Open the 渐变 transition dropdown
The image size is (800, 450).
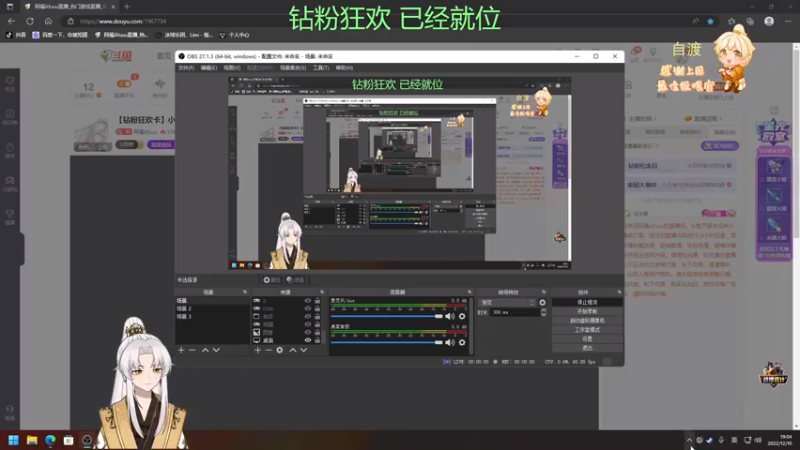508,303
